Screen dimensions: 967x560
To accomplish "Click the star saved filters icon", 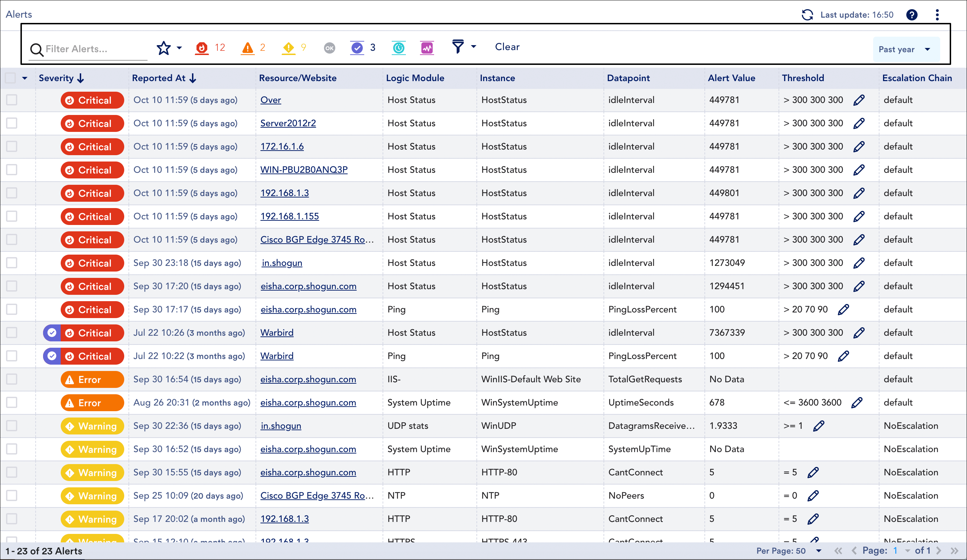I will 164,48.
